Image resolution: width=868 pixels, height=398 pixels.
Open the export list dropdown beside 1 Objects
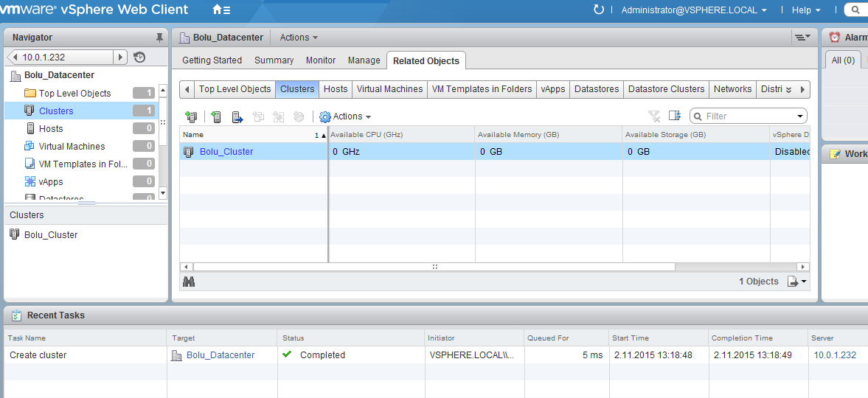tap(796, 282)
